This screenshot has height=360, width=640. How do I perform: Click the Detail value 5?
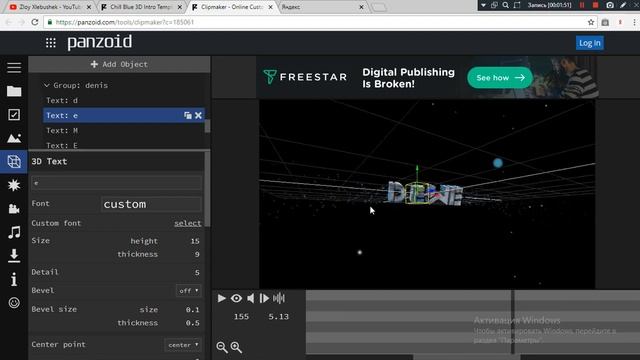pos(197,272)
